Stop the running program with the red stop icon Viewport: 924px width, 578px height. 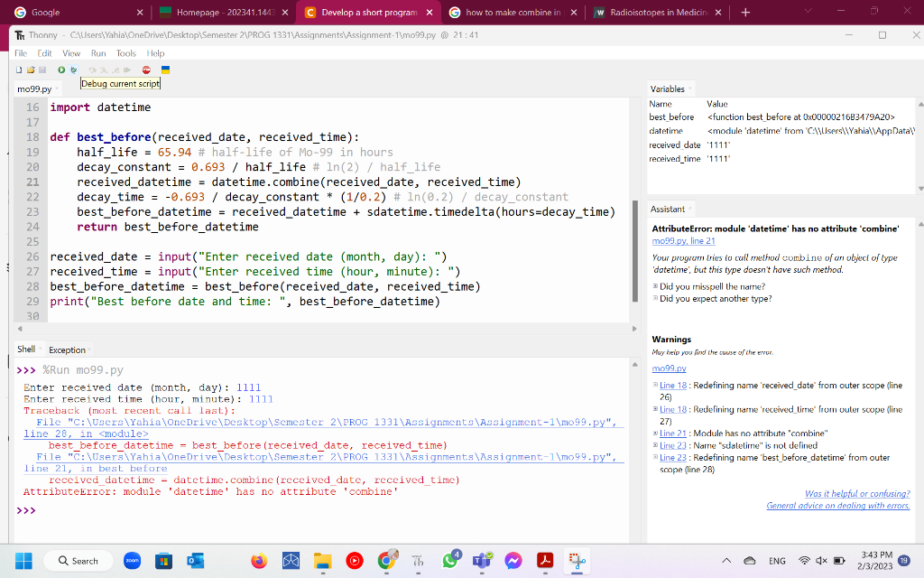(x=146, y=70)
